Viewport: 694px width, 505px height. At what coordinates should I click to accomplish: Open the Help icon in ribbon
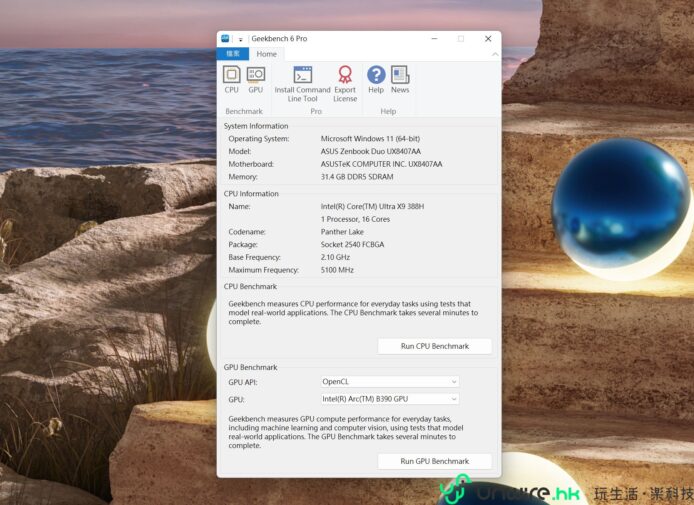pyautogui.click(x=376, y=80)
